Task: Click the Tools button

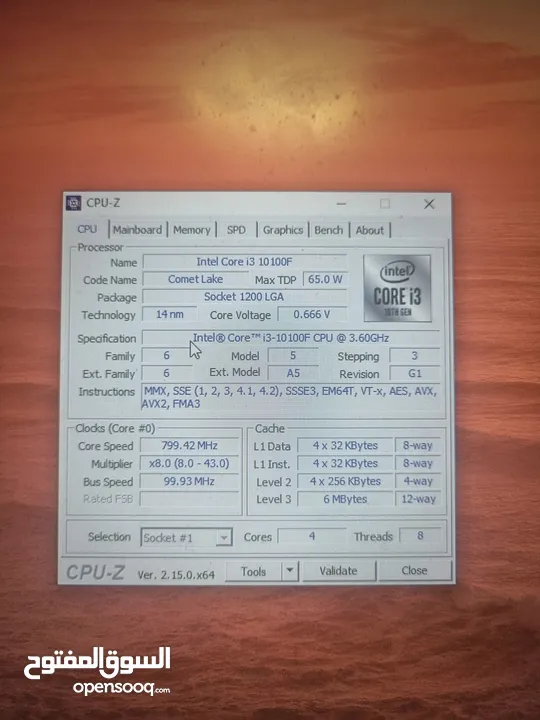Action: tap(253, 571)
